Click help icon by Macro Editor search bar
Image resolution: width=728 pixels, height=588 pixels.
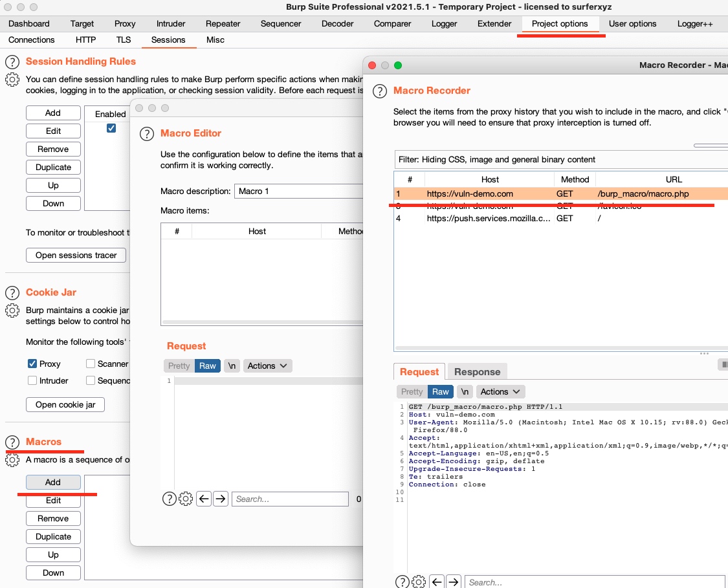tap(169, 499)
